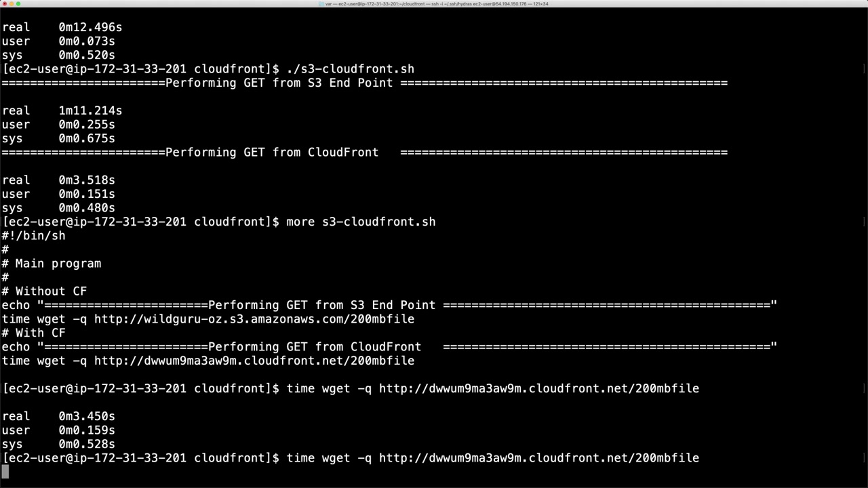868x488 pixels.
Task: Click the ./s3-cloudfront.sh command text
Action: pyautogui.click(x=350, y=69)
